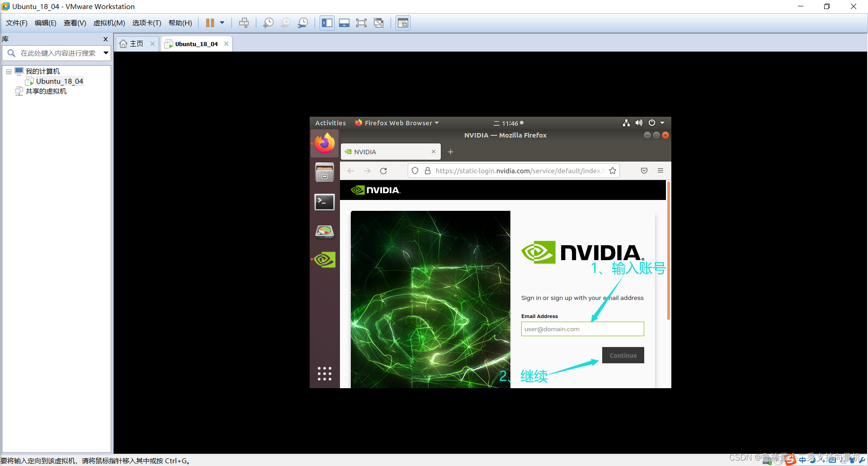
Task: Open the library search filter dropdown
Action: tap(106, 53)
